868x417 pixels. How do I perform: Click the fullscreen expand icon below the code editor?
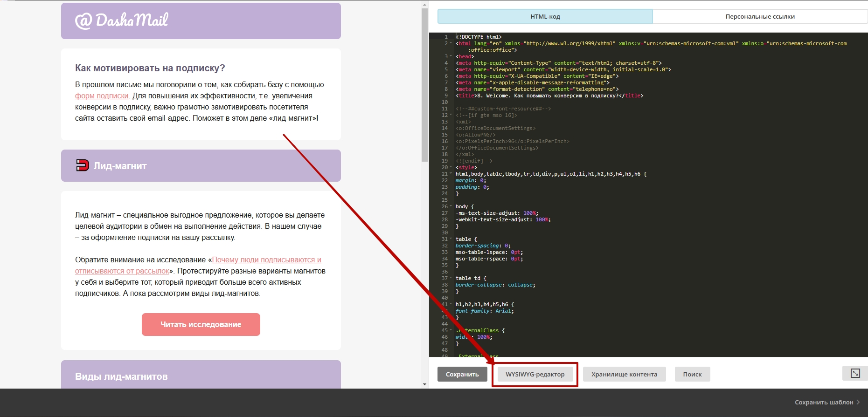click(x=855, y=373)
